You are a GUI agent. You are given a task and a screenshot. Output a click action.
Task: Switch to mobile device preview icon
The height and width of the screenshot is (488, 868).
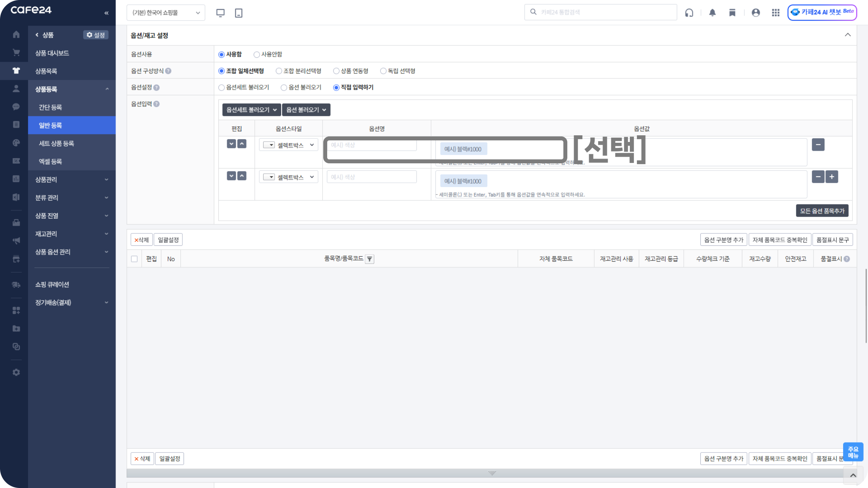pyautogui.click(x=239, y=13)
